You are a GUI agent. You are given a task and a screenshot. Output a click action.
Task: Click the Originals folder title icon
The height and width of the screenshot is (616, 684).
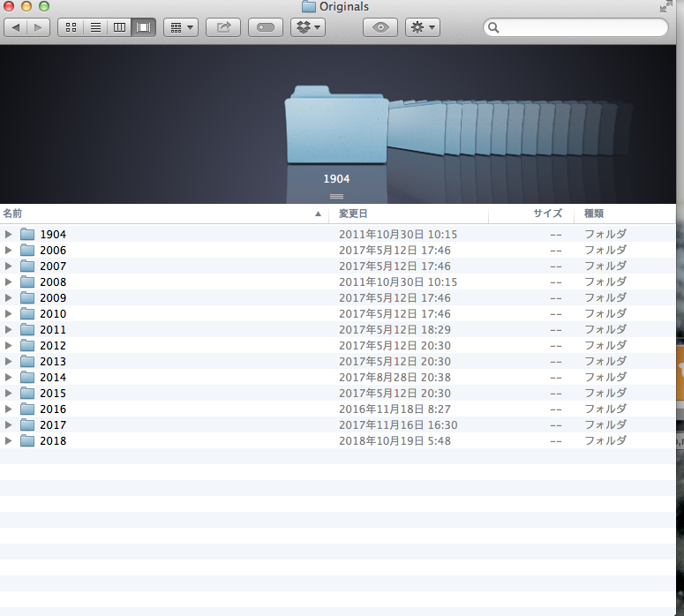coord(309,6)
